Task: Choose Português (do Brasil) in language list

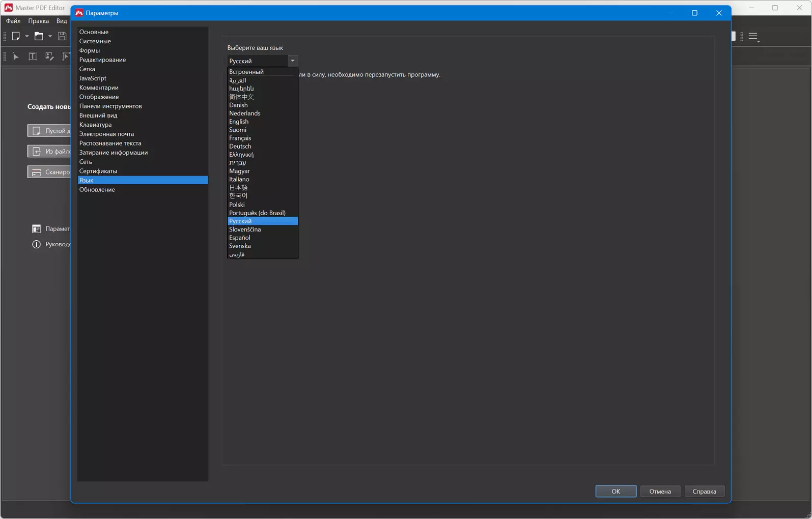Action: 263,213
